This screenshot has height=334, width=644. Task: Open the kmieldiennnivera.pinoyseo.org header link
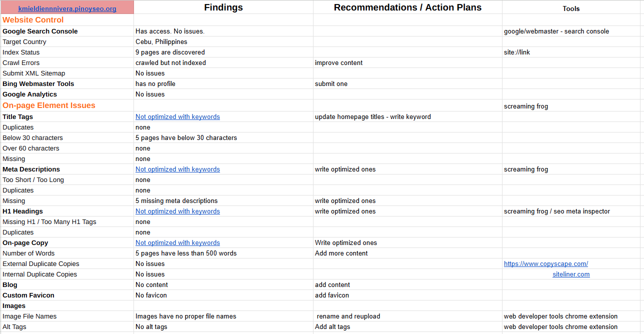pos(67,9)
